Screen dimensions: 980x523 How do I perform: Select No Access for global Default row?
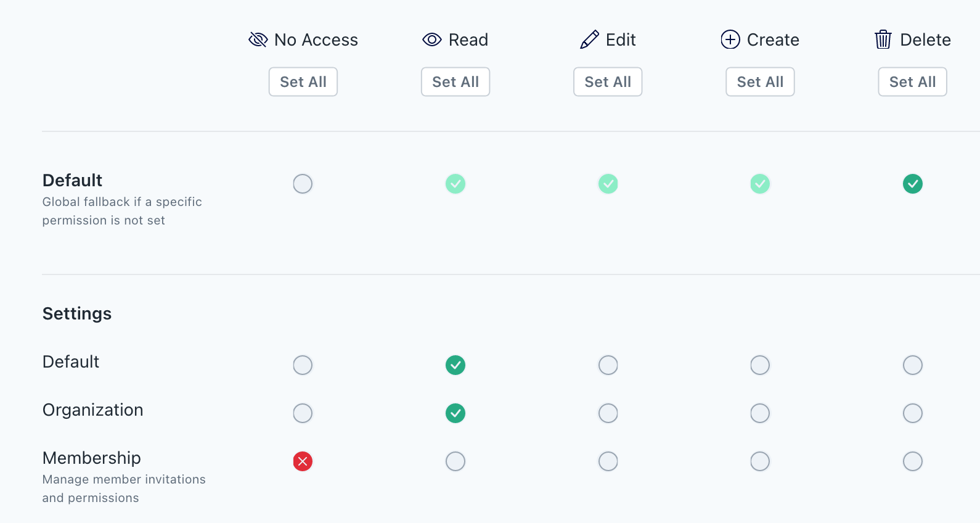coord(303,184)
